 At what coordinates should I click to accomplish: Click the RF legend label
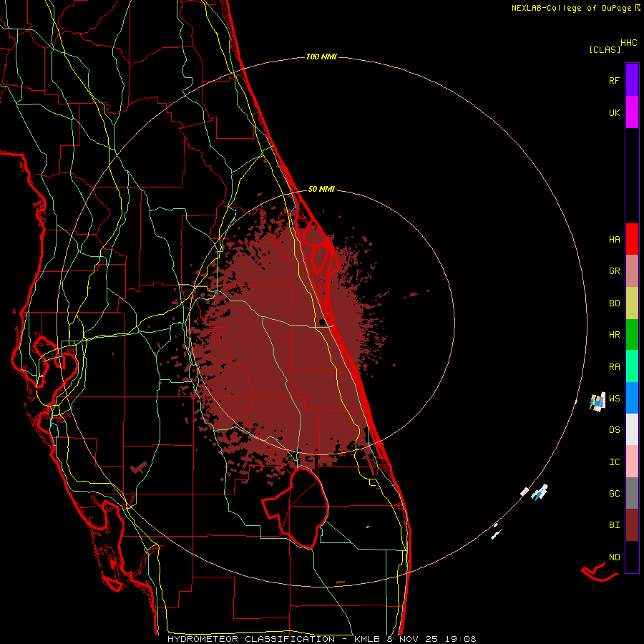[x=614, y=80]
